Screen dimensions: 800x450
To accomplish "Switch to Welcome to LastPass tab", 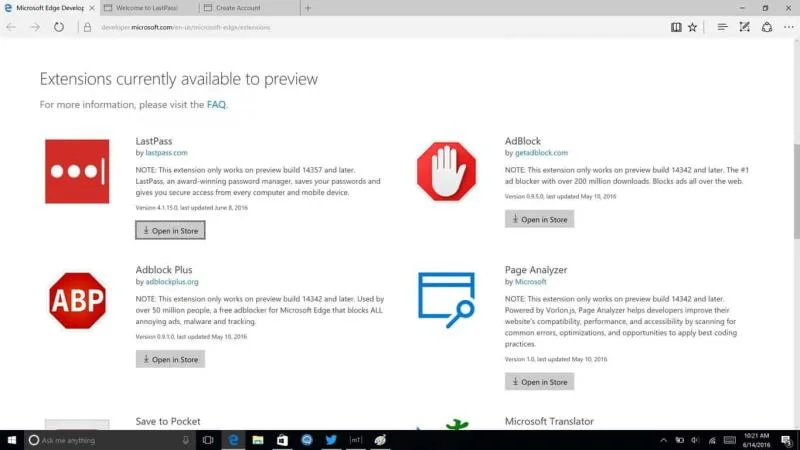I will (148, 8).
